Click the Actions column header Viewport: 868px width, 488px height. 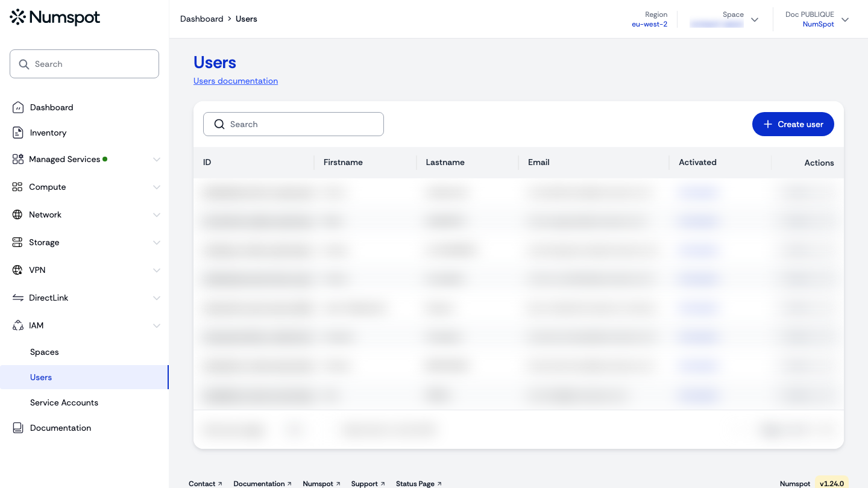coord(819,163)
